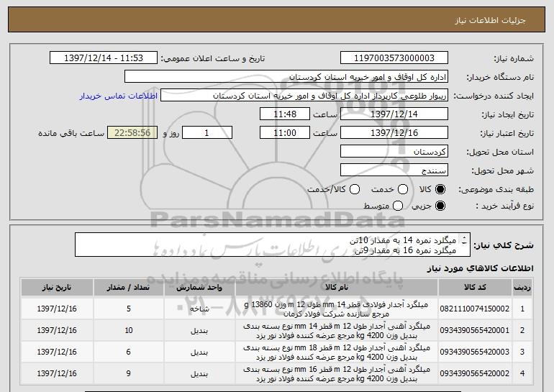Click the validity time field 11:00
The image size is (554, 392).
pos(285,133)
